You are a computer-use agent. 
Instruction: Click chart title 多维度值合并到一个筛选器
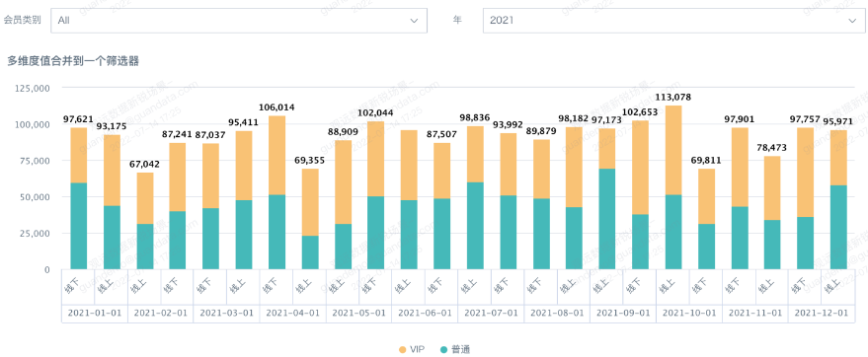click(x=72, y=61)
